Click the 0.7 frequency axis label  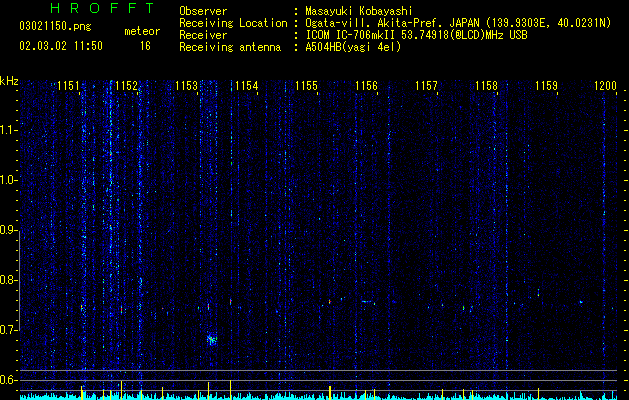(x=9, y=330)
